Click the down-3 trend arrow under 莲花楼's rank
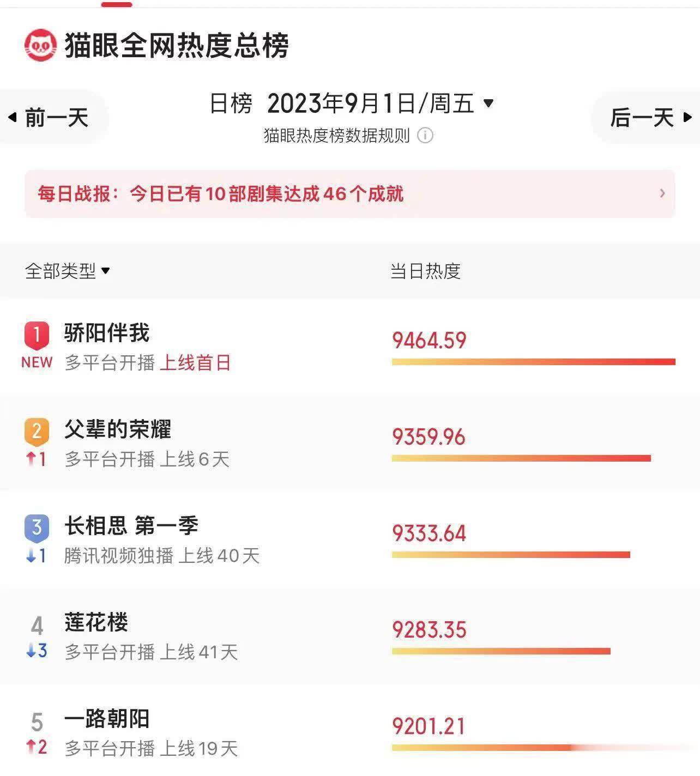The height and width of the screenshot is (776, 700). 37,651
